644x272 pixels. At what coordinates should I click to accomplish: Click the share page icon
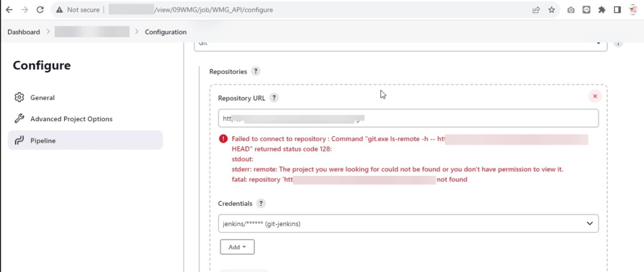[x=536, y=10]
